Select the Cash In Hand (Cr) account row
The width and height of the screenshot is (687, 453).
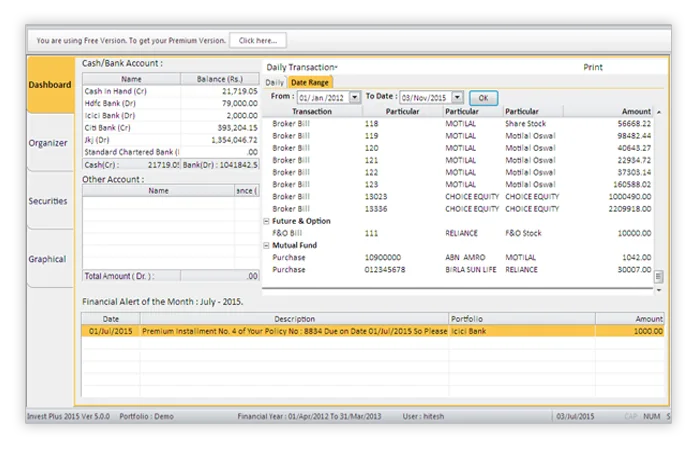171,91
